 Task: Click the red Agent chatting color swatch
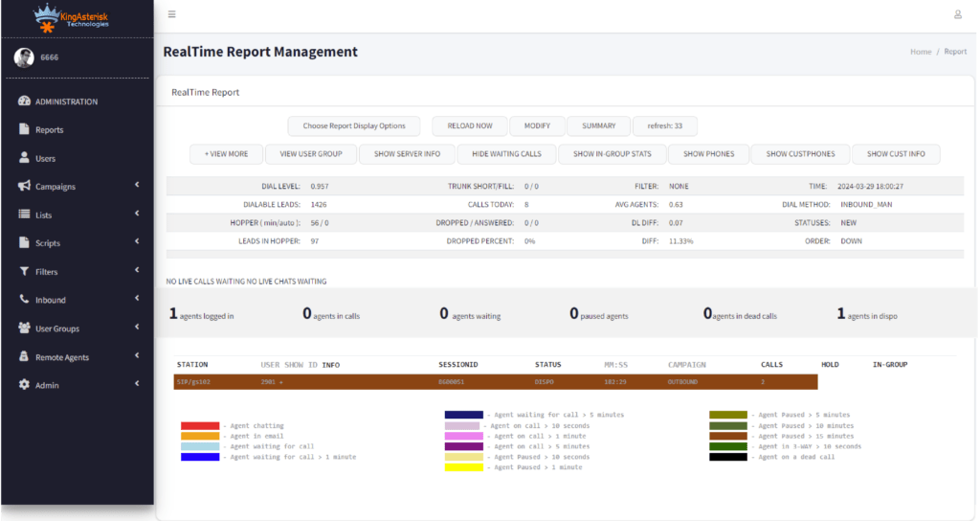coord(200,425)
